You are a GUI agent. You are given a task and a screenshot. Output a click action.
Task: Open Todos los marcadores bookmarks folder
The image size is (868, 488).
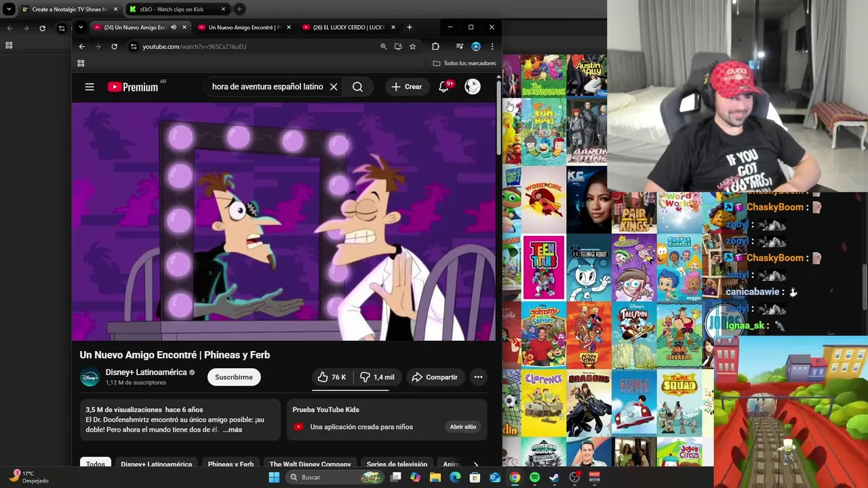tap(465, 63)
